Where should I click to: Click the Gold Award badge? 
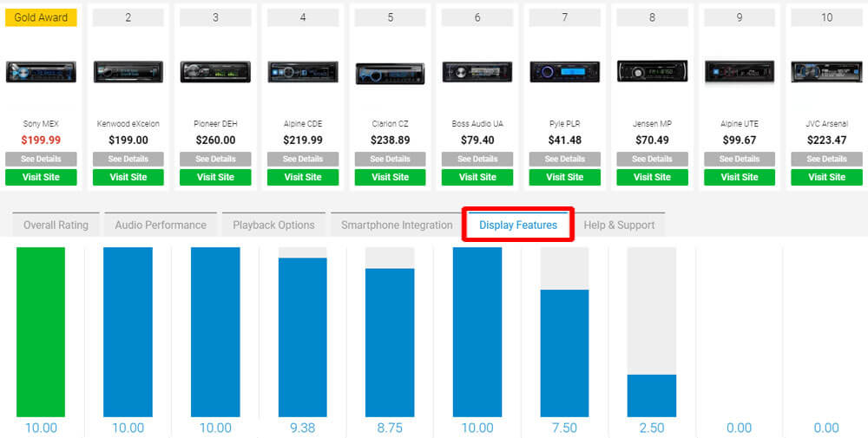coord(41,17)
